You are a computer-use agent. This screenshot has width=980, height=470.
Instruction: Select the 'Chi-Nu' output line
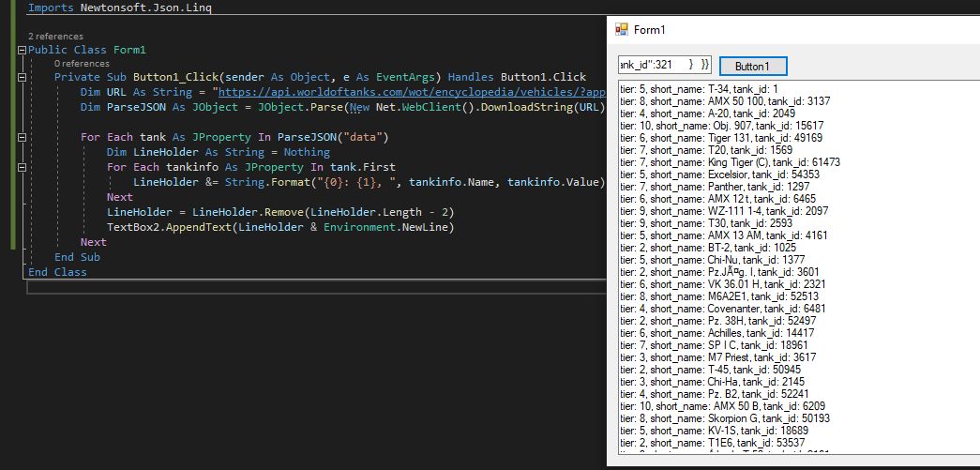(x=713, y=260)
